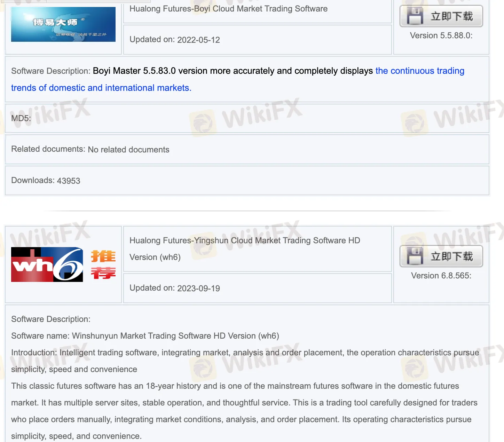Click the Winshunyun software name text

click(146, 336)
